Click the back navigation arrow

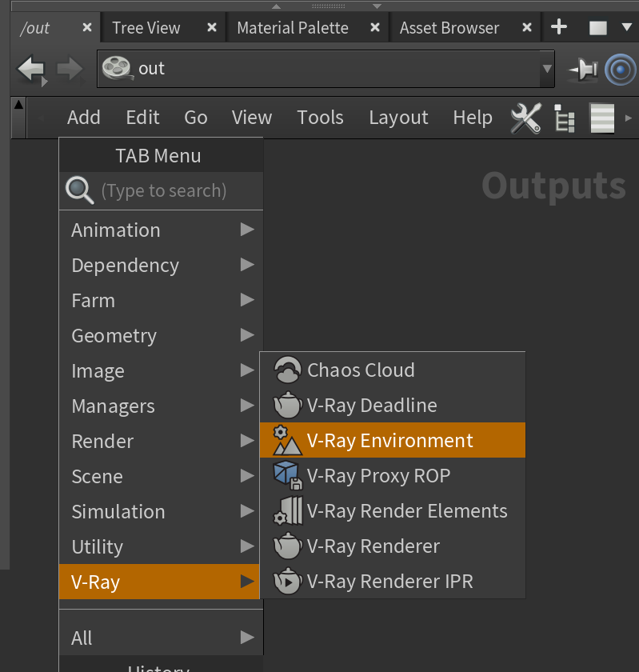(x=32, y=70)
